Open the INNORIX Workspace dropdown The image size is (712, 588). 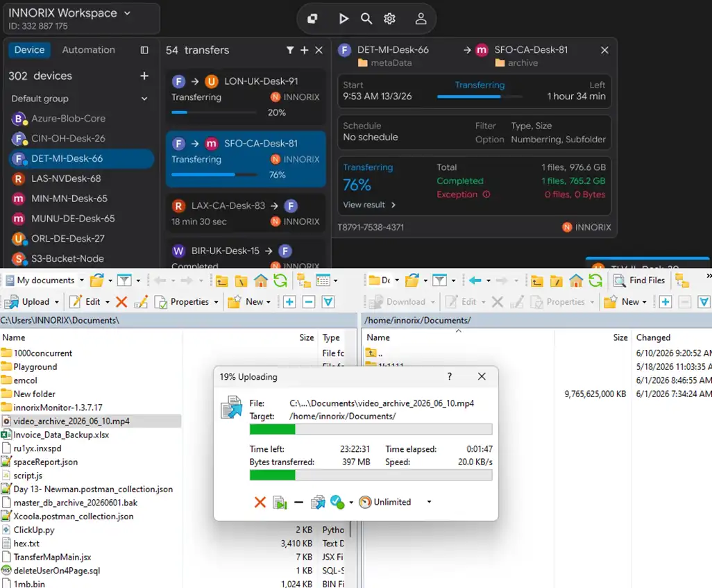(127, 13)
